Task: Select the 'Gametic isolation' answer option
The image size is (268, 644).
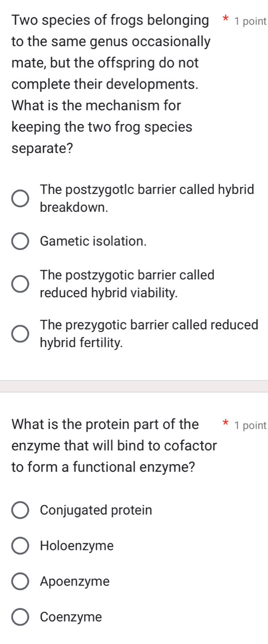Action: click(x=19, y=241)
